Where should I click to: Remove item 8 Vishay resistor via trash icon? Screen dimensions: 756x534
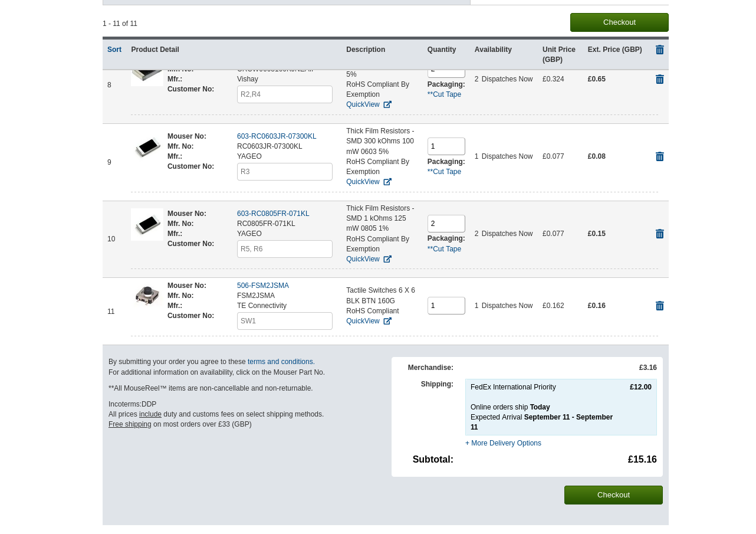[659, 80]
